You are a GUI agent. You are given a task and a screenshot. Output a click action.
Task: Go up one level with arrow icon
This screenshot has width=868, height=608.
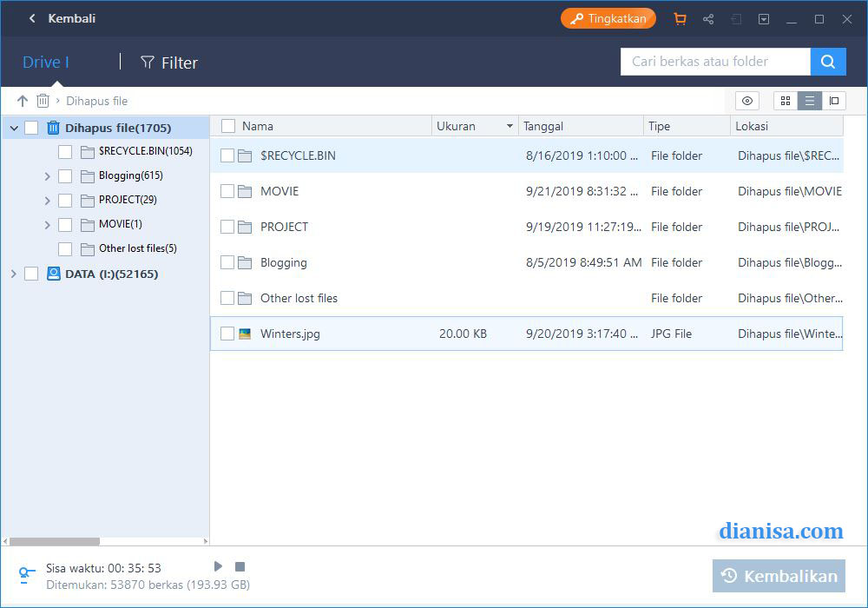pos(23,101)
